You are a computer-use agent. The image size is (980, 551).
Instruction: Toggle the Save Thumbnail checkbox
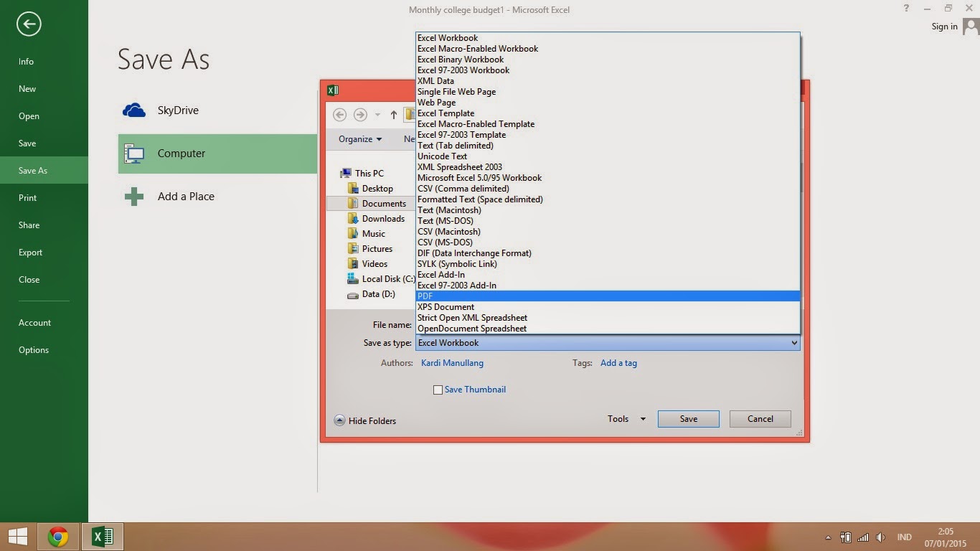point(438,390)
